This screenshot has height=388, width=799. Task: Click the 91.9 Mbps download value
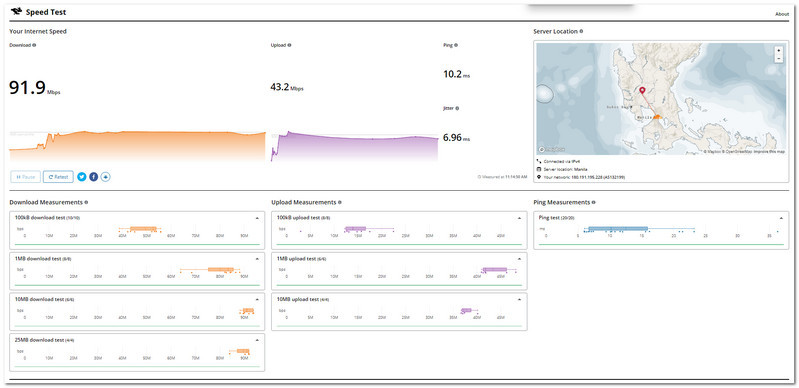pyautogui.click(x=35, y=88)
